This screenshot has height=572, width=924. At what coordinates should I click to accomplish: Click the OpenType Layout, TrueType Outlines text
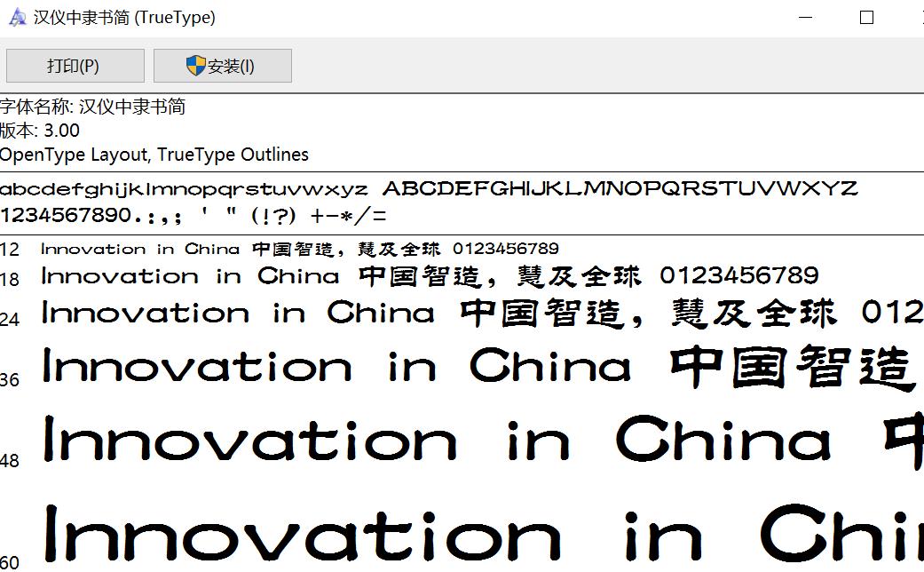click(x=154, y=155)
